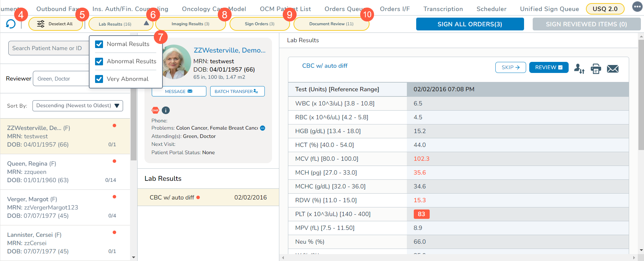
Task: Switch to the Scheduler tab
Action: (491, 9)
